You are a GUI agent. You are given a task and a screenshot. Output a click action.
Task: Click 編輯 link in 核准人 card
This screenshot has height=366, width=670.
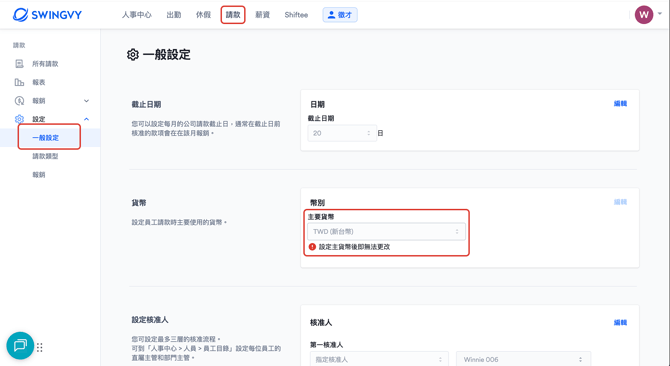click(620, 322)
